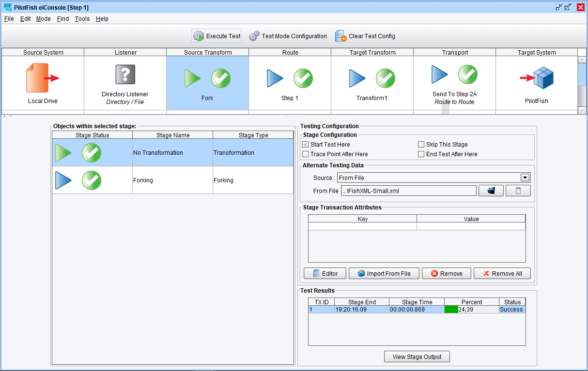Click the Route to Route label under Transport
The height and width of the screenshot is (371, 588).
coord(454,102)
